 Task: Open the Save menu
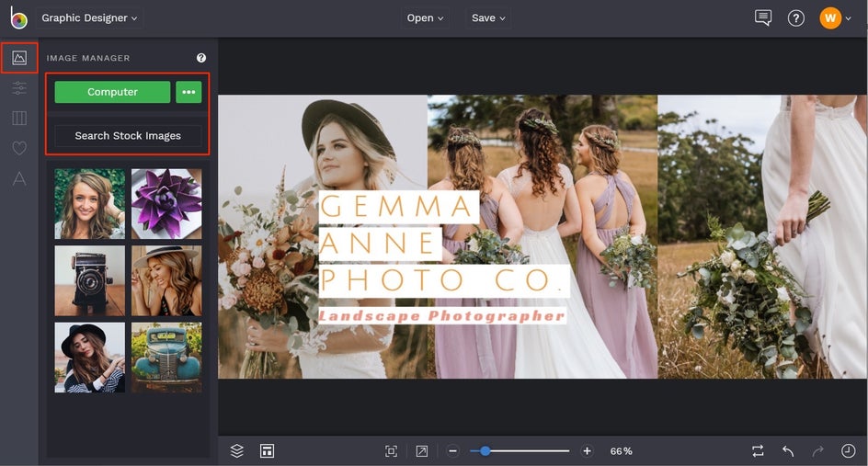pos(488,18)
